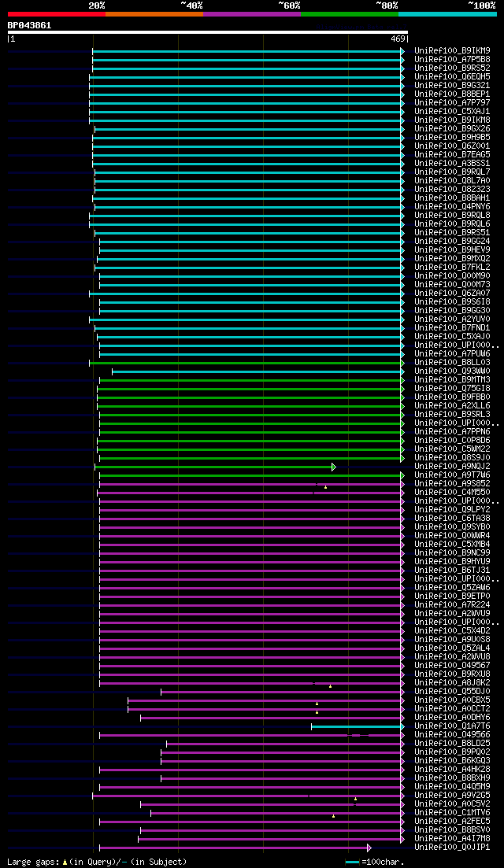
Task: Select the UniRef100_Q8S9J0 label
Action: [x=452, y=458]
